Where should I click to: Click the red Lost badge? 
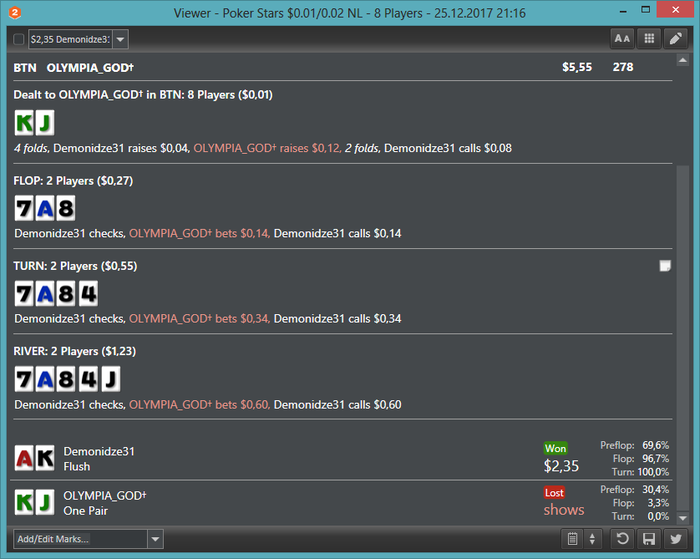tap(554, 492)
